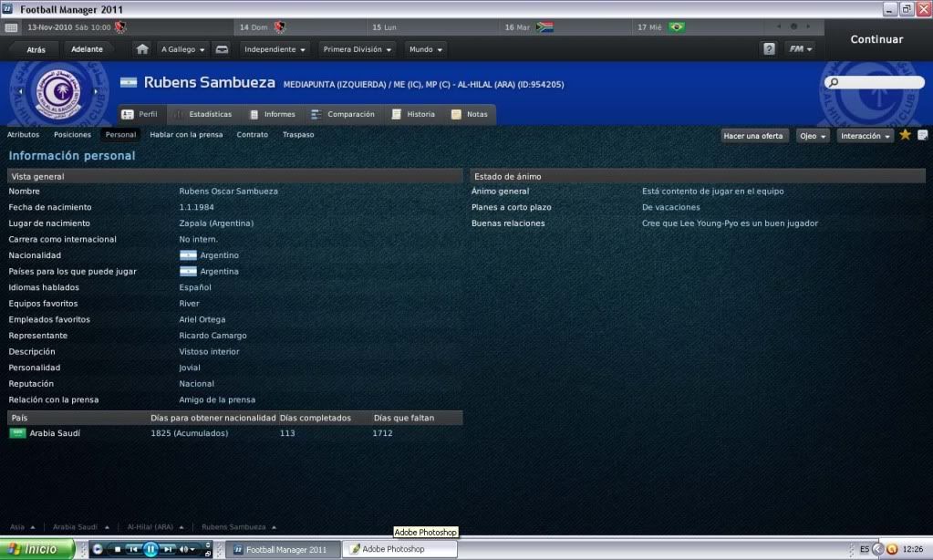Viewport: 933px width, 560px height.
Task: Show hidden system tray icons
Action: (x=877, y=549)
